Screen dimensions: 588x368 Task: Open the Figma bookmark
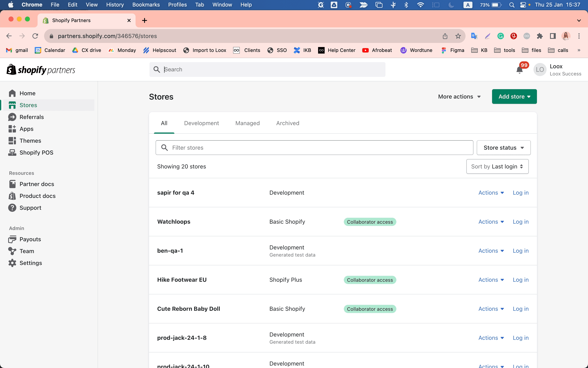[x=452, y=50]
